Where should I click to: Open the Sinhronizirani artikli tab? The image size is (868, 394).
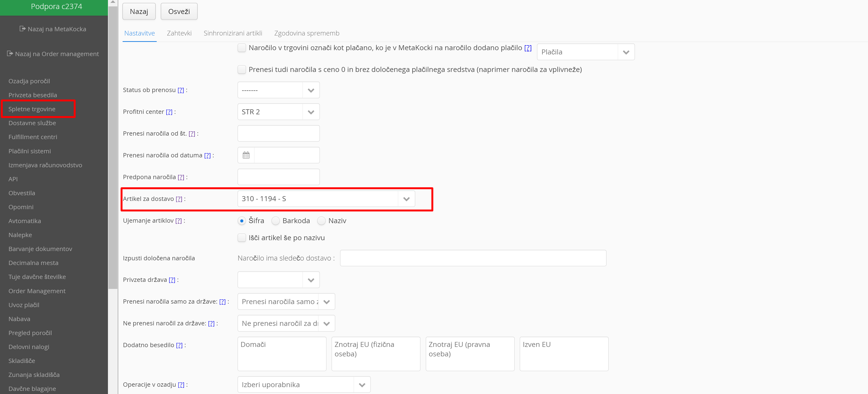233,33
